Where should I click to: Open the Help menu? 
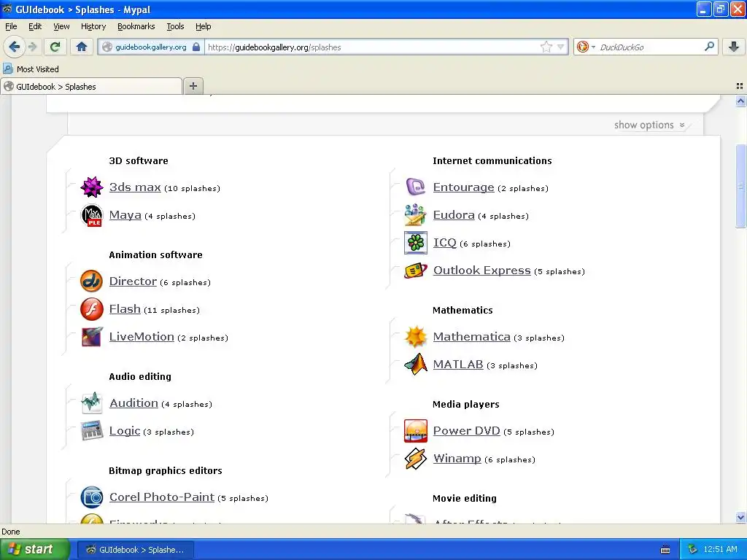(x=203, y=26)
